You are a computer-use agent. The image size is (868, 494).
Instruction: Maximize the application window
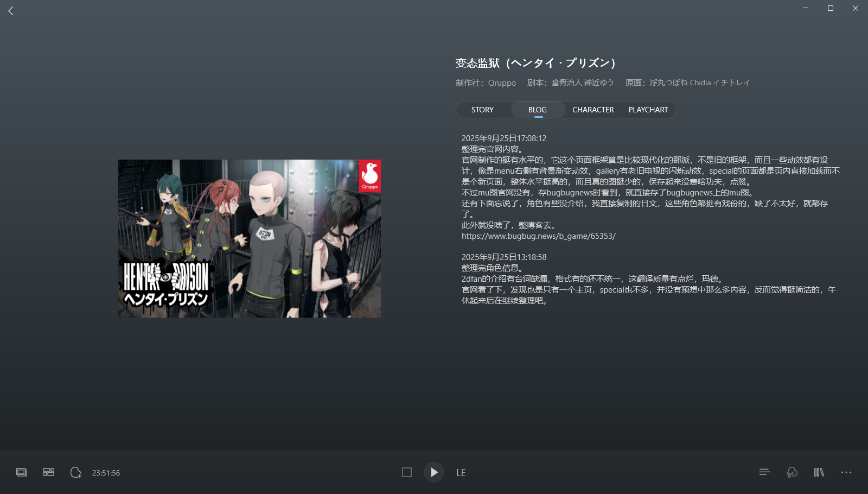point(831,8)
